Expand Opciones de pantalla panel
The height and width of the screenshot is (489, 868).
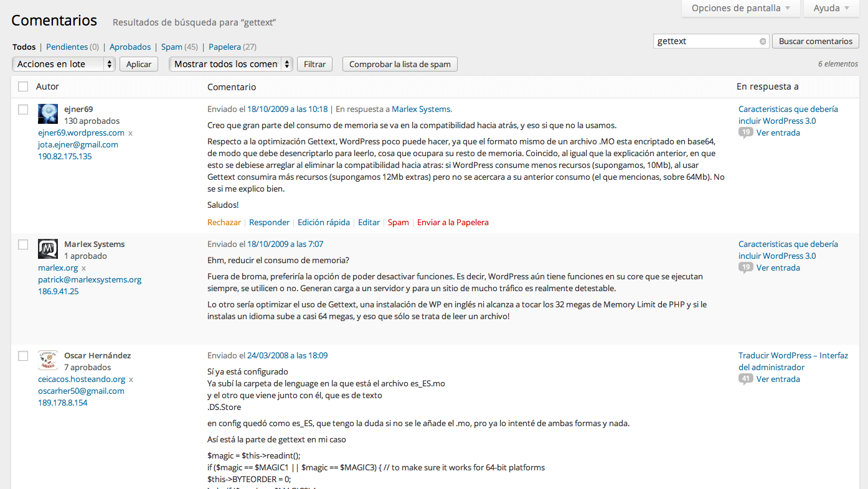pos(741,8)
